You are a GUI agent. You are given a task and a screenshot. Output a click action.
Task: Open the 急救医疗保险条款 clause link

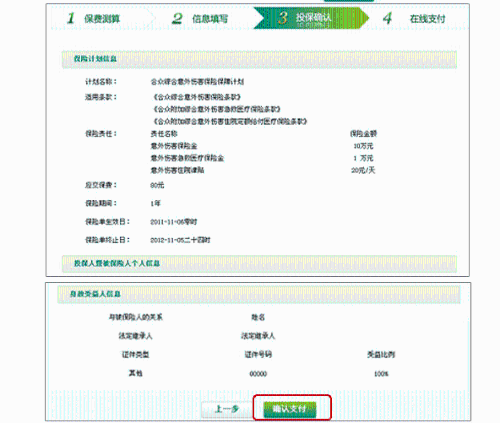pos(216,109)
